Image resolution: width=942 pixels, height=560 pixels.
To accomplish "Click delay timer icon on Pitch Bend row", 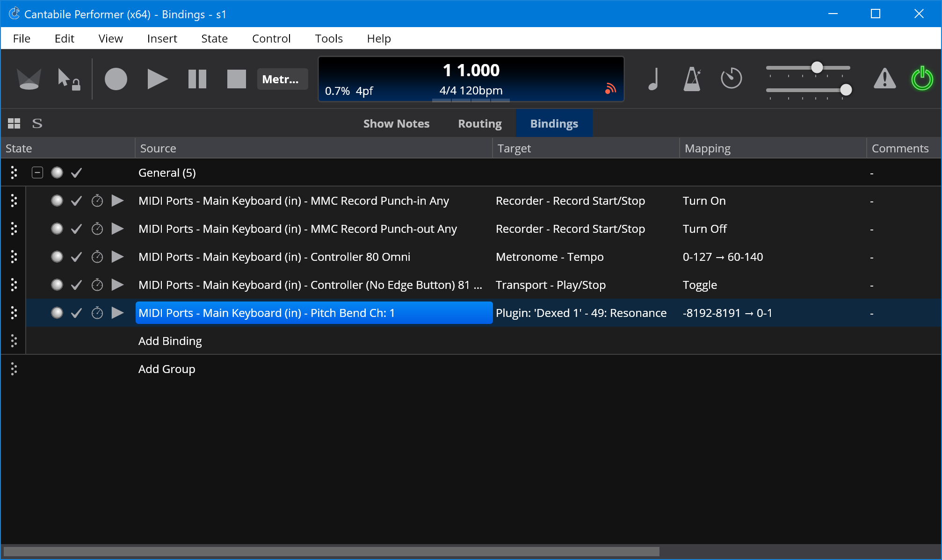I will pyautogui.click(x=97, y=313).
